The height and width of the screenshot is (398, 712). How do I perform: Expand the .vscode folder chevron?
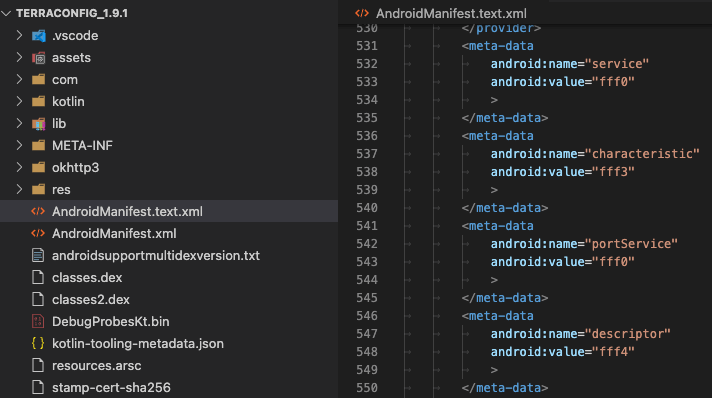click(19, 35)
